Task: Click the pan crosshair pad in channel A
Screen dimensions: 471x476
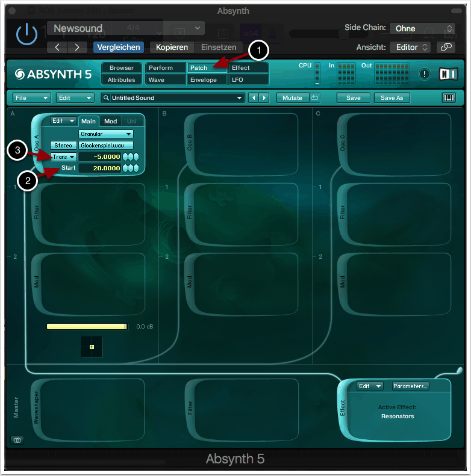Action: click(92, 347)
